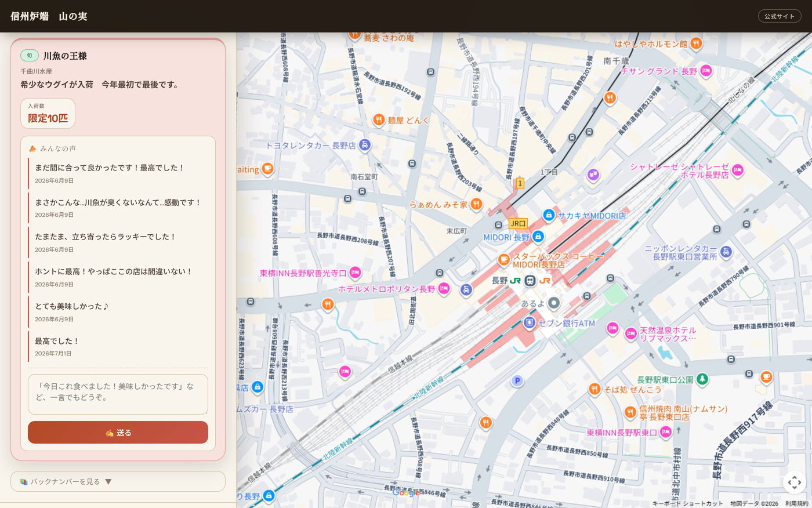Image resolution: width=812 pixels, height=508 pixels.
Task: Open the ホテルメトロポリタン長野 hotel pin
Action: (x=444, y=288)
